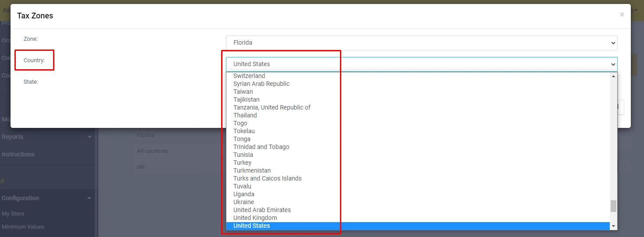Choose United Kingdom from the list
This screenshot has height=237, width=644.
255,218
